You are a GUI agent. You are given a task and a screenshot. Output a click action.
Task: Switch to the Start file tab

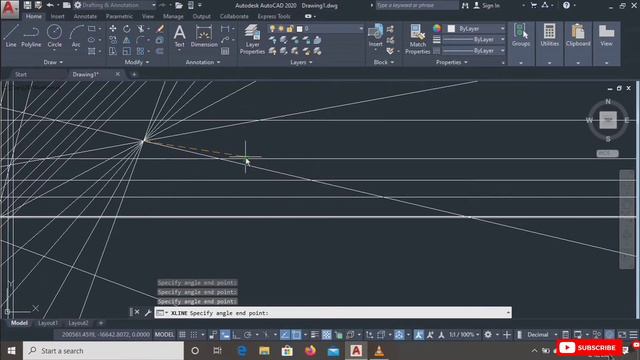(x=21, y=74)
